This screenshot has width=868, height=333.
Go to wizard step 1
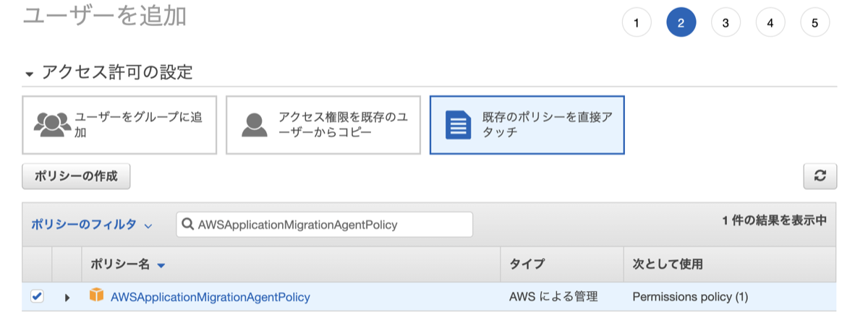coord(637,23)
